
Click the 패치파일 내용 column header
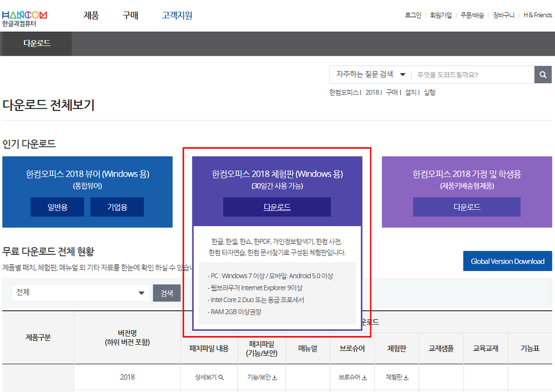pos(209,349)
